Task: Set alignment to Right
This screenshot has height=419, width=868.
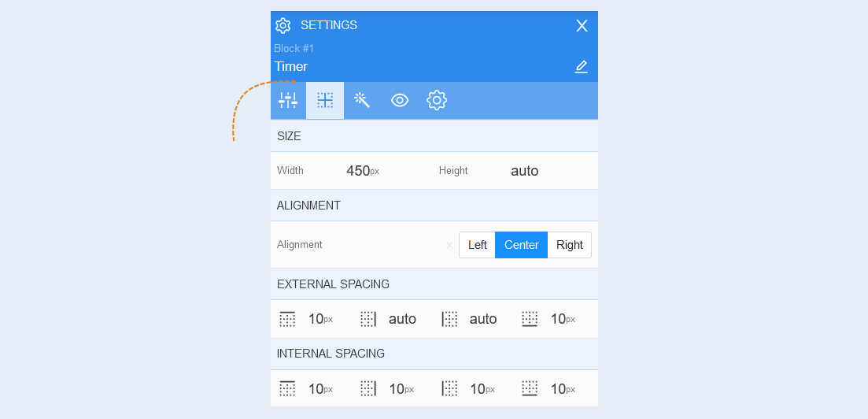Action: click(x=570, y=245)
